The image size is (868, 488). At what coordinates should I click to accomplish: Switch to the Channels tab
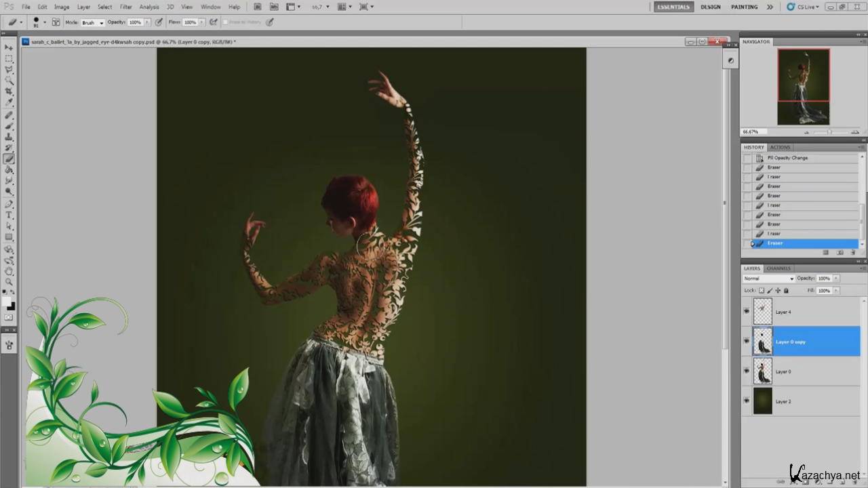778,268
